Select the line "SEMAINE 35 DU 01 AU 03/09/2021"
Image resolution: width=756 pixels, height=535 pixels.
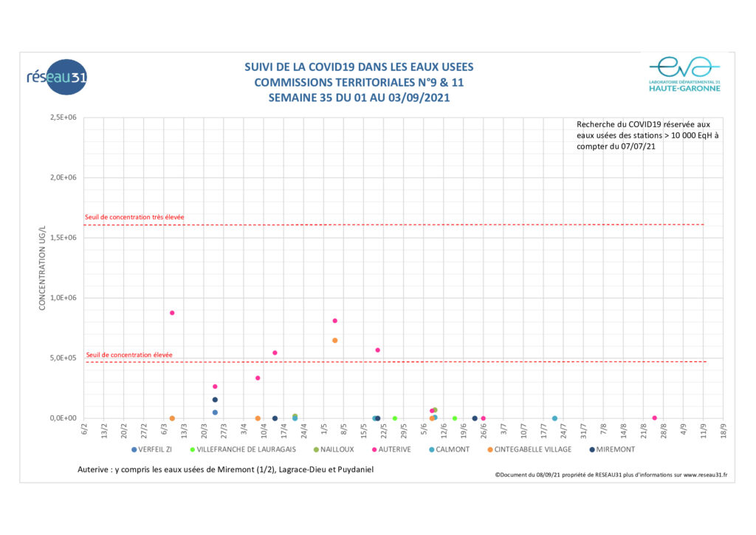(359, 98)
